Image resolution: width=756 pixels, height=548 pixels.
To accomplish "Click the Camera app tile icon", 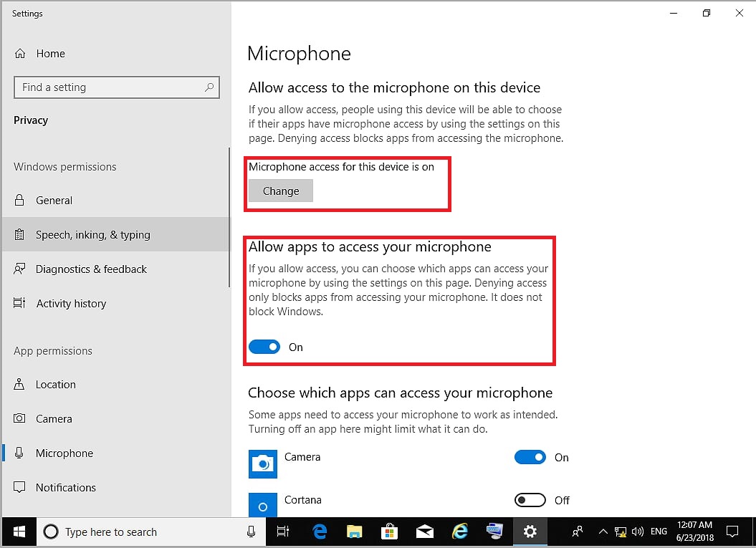I will pyautogui.click(x=263, y=464).
